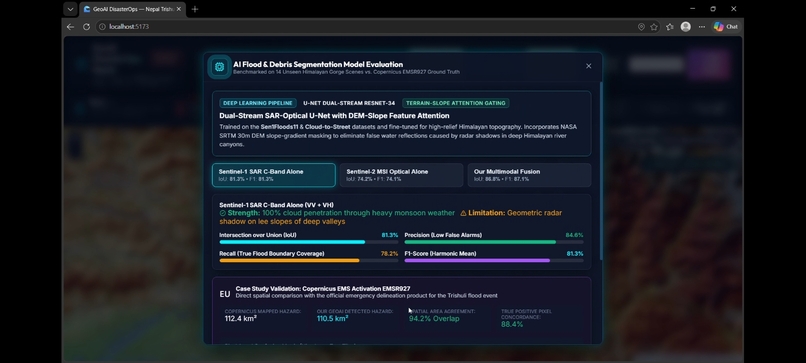Close the Model Evaluation dialog
The image size is (806, 363).
pyautogui.click(x=589, y=66)
